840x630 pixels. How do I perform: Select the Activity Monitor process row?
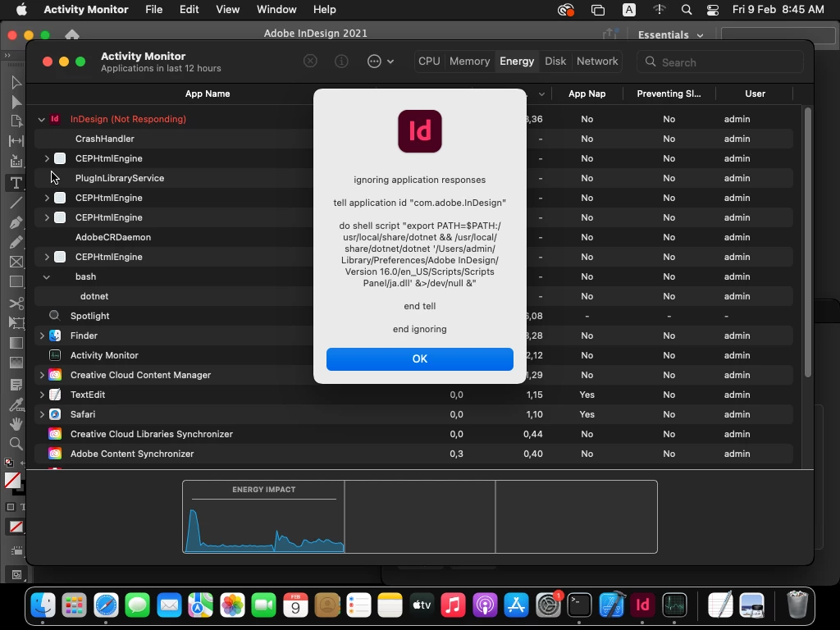413,355
